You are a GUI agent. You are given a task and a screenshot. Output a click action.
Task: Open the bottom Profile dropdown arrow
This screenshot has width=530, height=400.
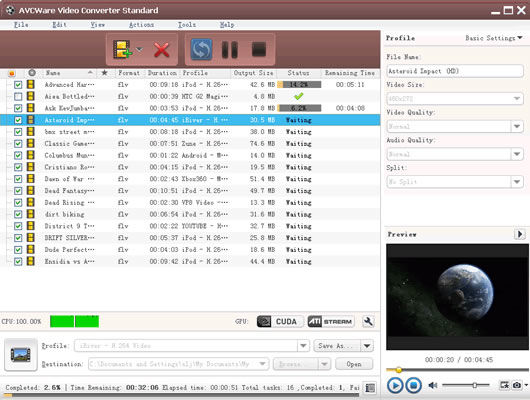click(x=303, y=346)
